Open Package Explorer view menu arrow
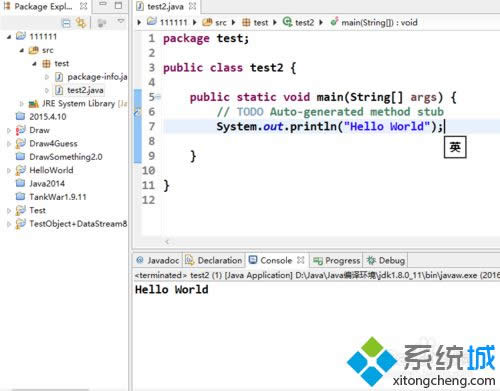 tap(120, 21)
